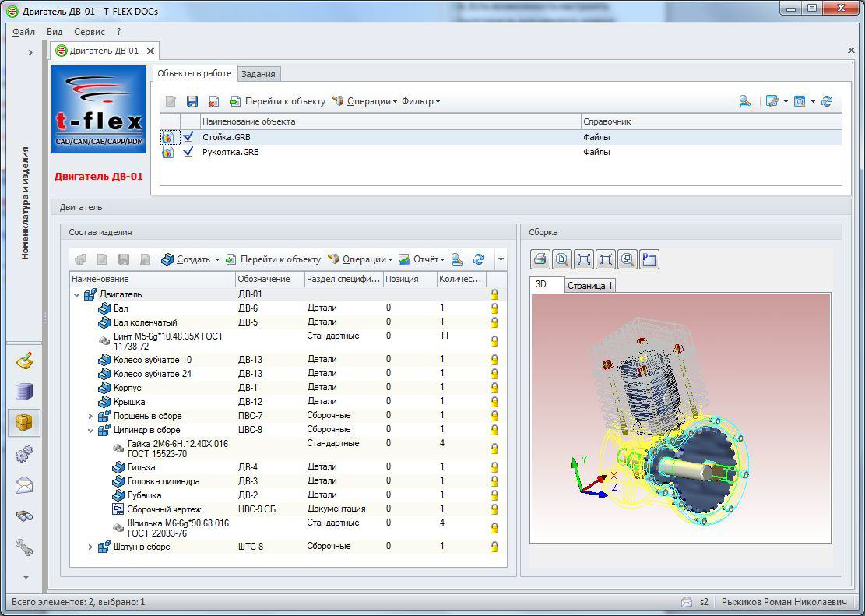This screenshot has width=865, height=616.
Task: Click the blue save icon in Объекты в работе toolbar
Action: tap(192, 101)
